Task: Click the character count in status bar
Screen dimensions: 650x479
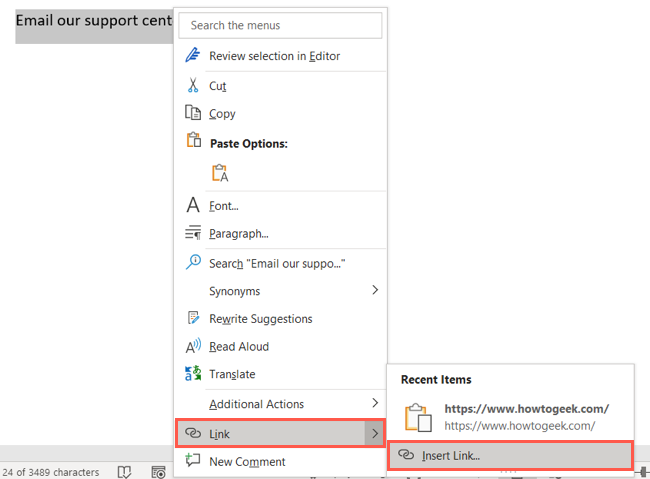Action: [x=51, y=472]
